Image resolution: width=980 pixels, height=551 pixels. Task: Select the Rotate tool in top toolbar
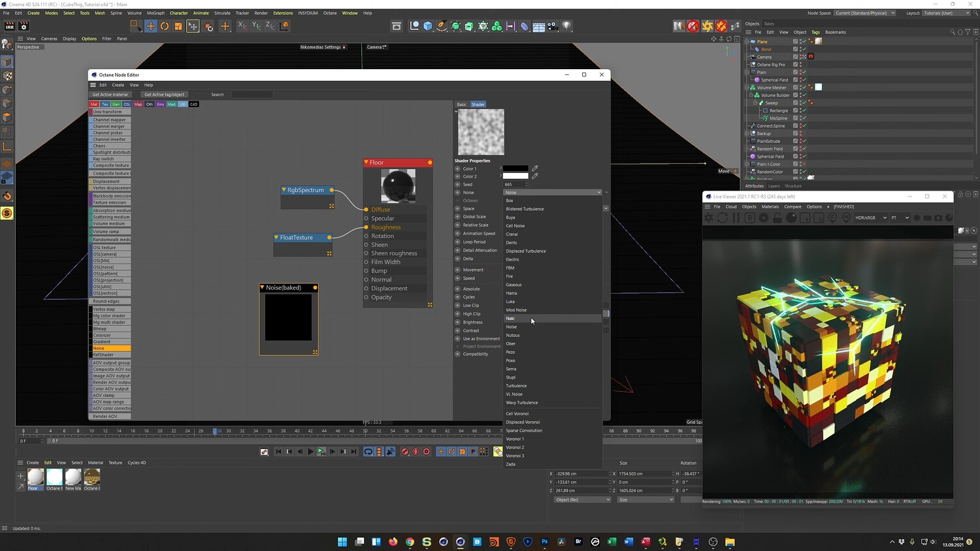pos(165,26)
